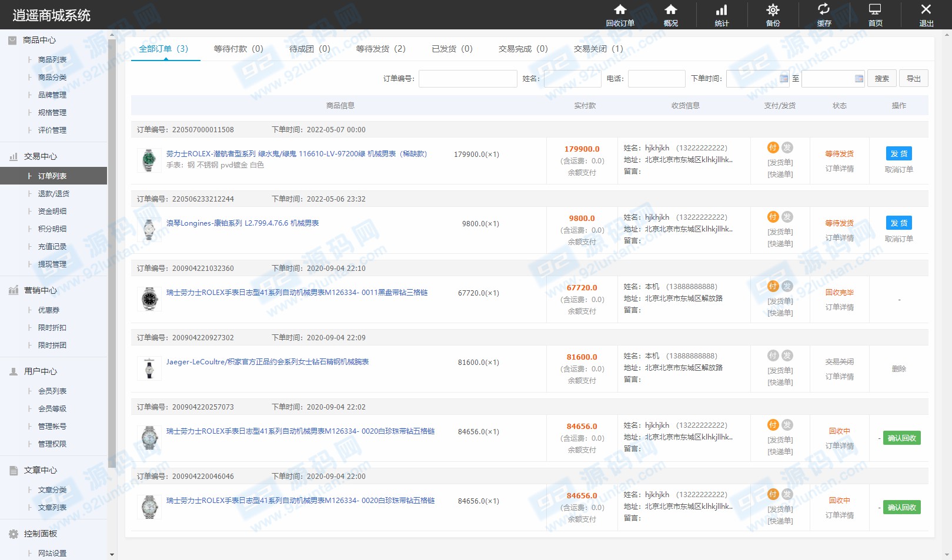
Task: Click 删除 for the Jaeger-LeCoultre order
Action: [x=898, y=368]
